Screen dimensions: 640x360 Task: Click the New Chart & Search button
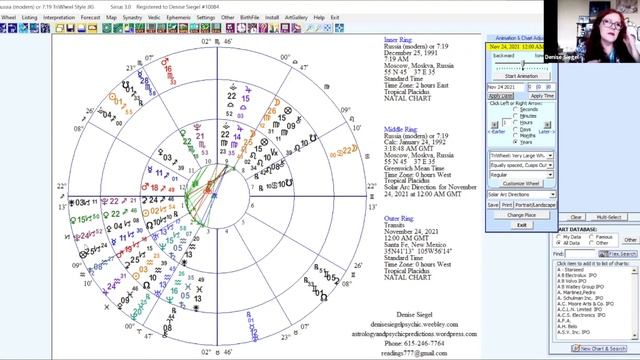[x=599, y=349]
